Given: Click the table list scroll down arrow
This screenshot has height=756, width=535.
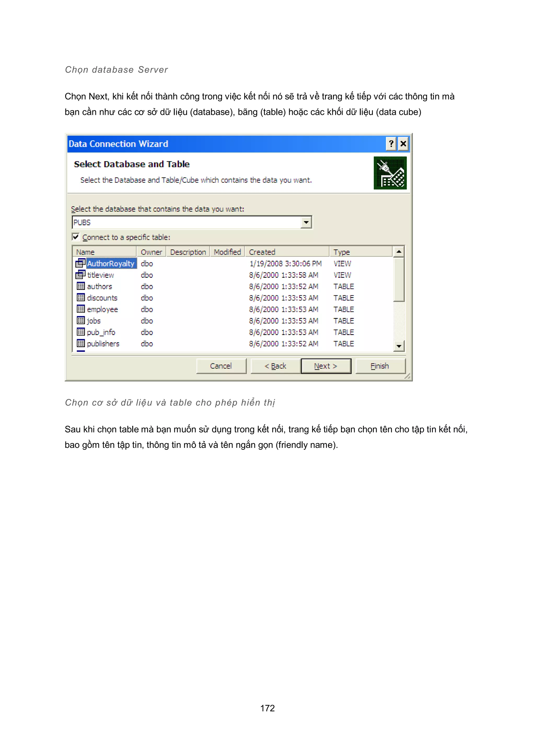Looking at the screenshot, I should pyautogui.click(x=399, y=346).
